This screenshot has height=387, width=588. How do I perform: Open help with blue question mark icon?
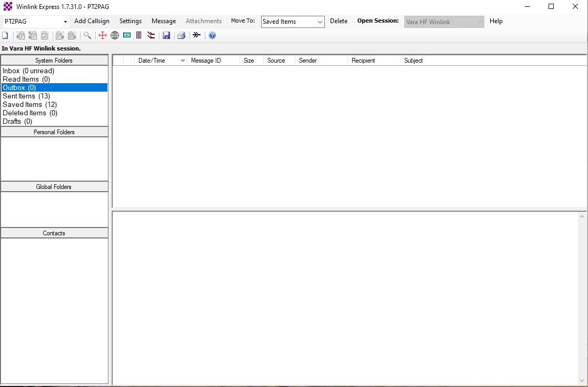coord(212,36)
